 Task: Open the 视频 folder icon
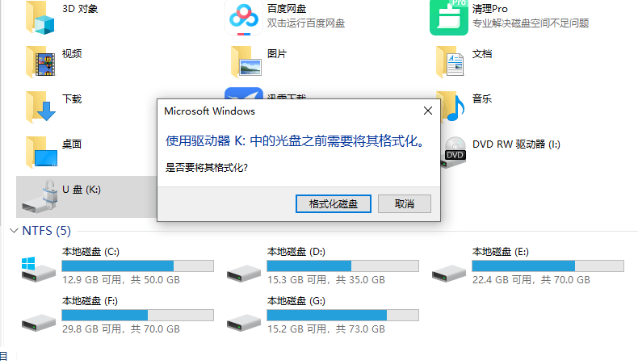[x=40, y=61]
